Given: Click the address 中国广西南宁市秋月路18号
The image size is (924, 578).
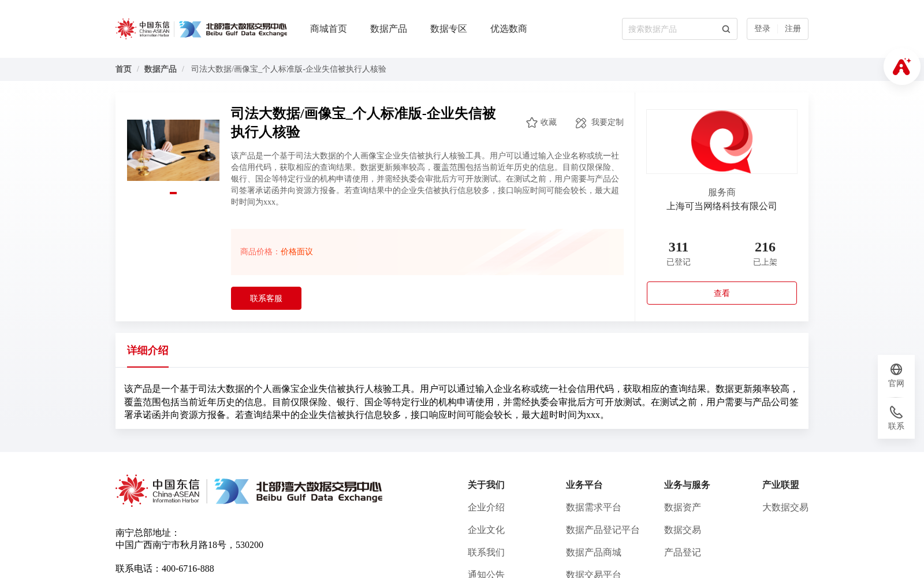Looking at the screenshot, I should (171, 545).
